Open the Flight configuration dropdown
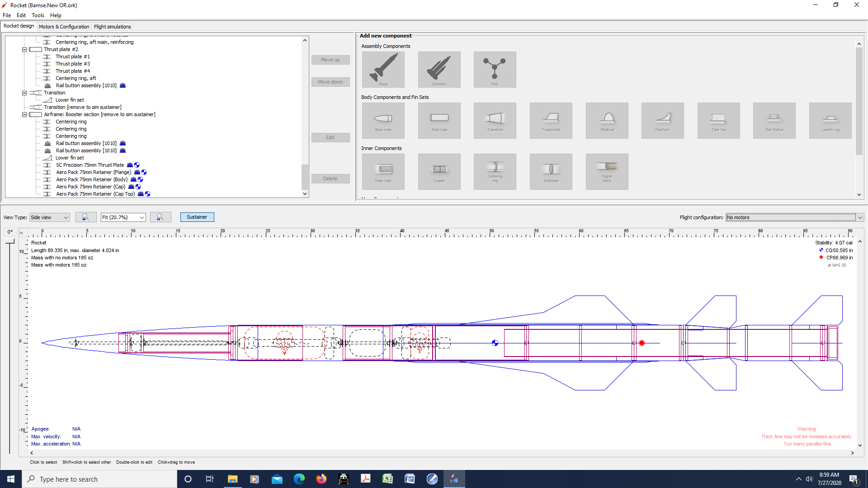868x488 pixels. (x=793, y=217)
